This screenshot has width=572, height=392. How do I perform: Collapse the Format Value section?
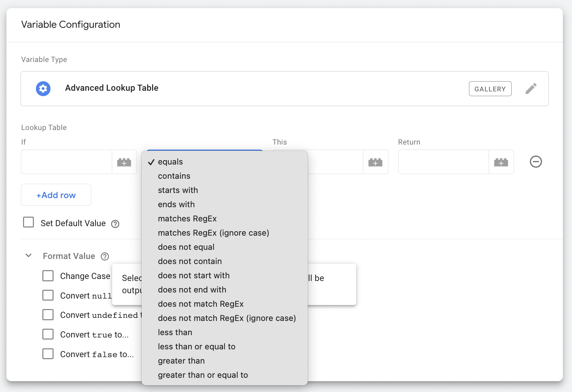click(x=29, y=256)
